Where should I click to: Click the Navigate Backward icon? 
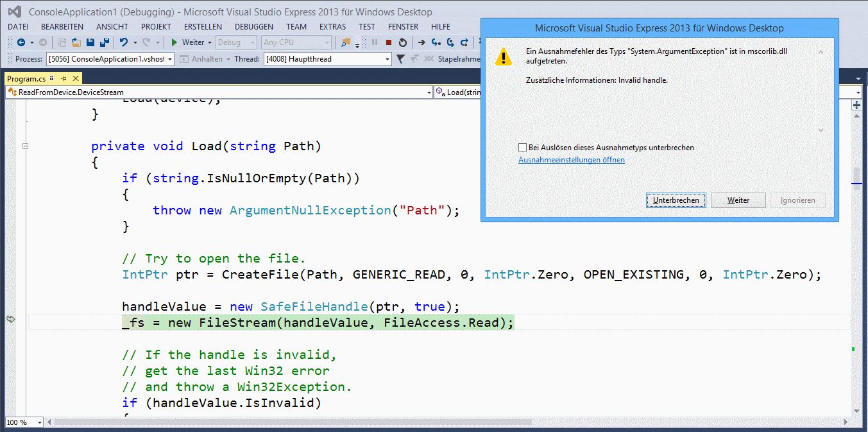pyautogui.click(x=21, y=42)
